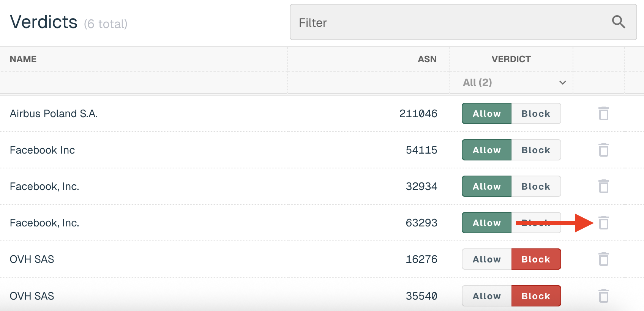Click the search magnifier icon in Filter box
This screenshot has width=644, height=311.
coord(619,22)
